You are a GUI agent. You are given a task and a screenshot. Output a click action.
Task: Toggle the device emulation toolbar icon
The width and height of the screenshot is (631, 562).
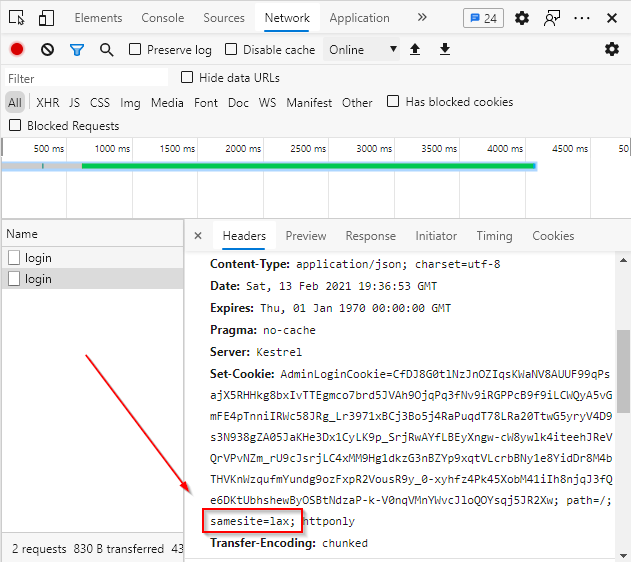pos(46,18)
